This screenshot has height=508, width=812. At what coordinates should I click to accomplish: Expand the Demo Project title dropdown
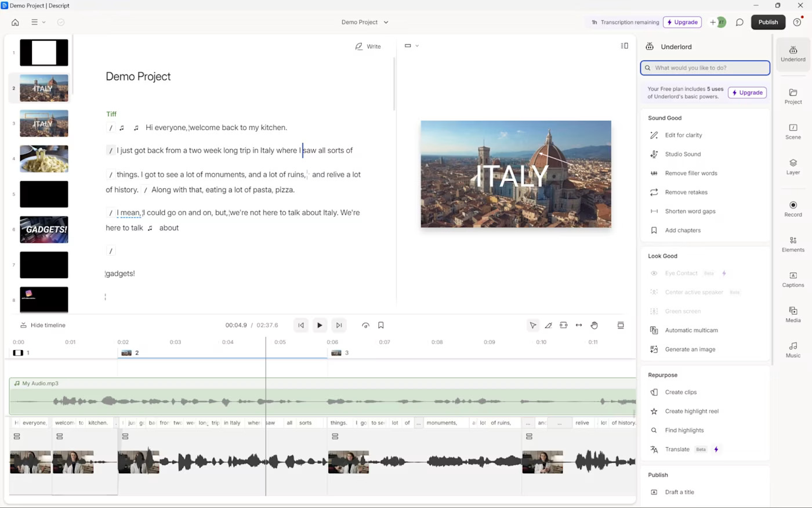coord(365,22)
